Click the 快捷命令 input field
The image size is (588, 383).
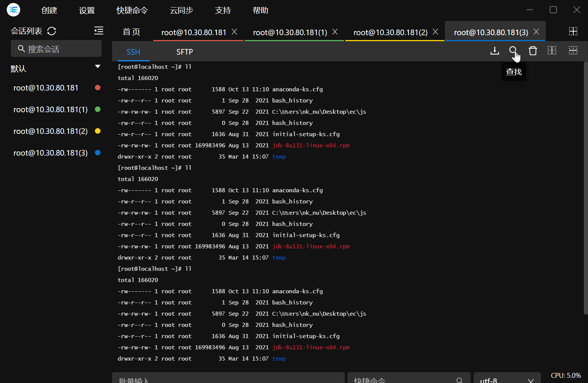409,378
